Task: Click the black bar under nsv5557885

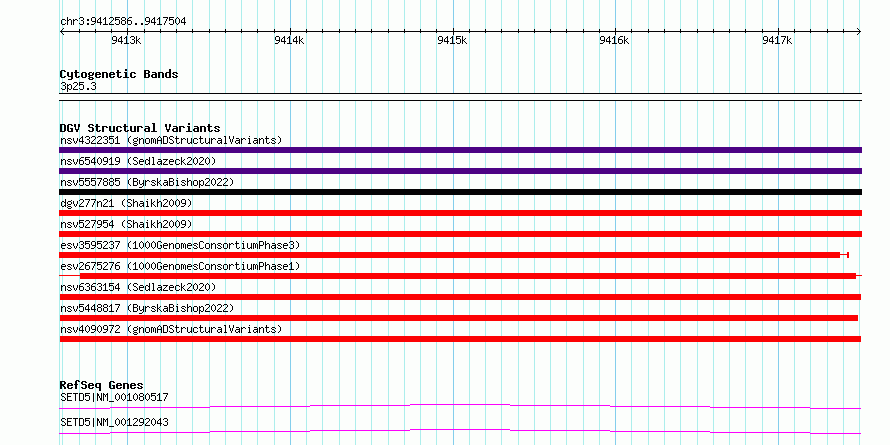Action: point(460,192)
